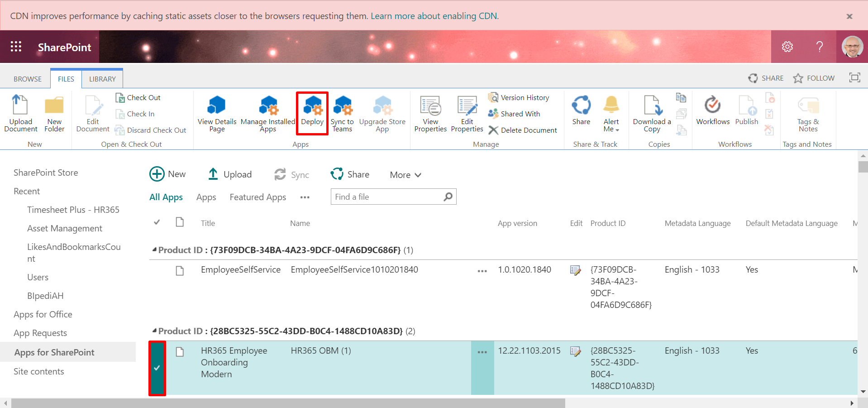Click the Sync button in the list toolbar

coord(291,175)
